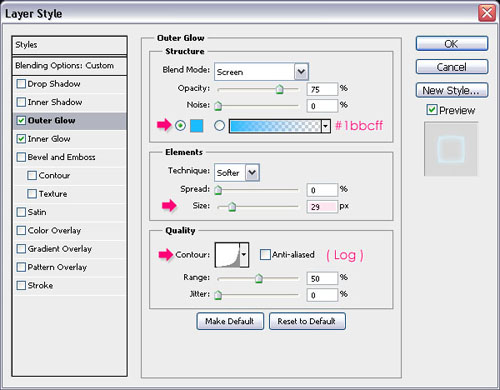The image size is (500, 390).
Task: Enable the Stroke checkbox
Action: [21, 285]
